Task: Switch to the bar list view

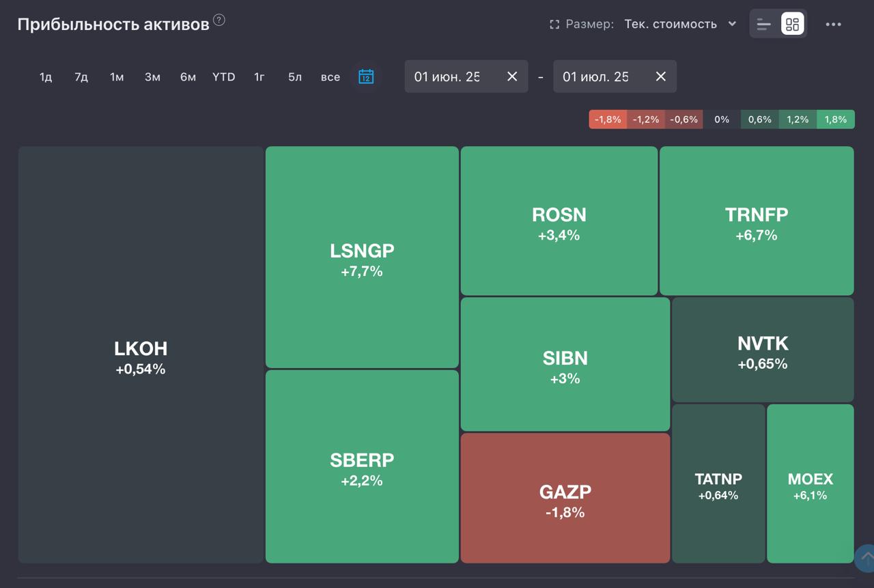Action: tap(764, 24)
